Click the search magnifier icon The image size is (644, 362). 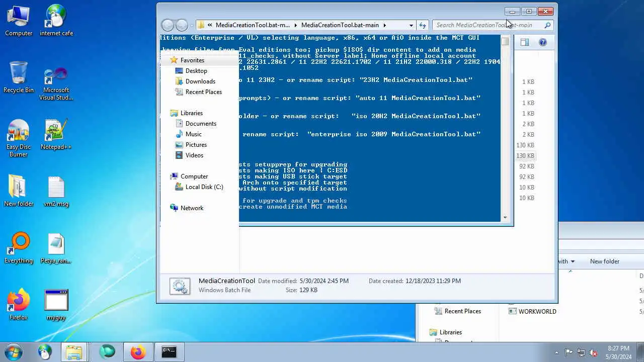click(x=547, y=25)
